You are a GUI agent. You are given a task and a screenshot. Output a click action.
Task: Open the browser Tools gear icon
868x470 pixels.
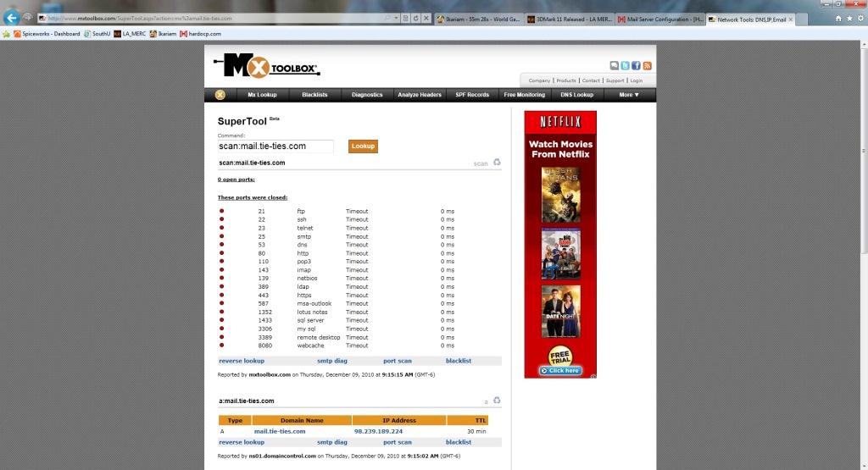click(860, 19)
